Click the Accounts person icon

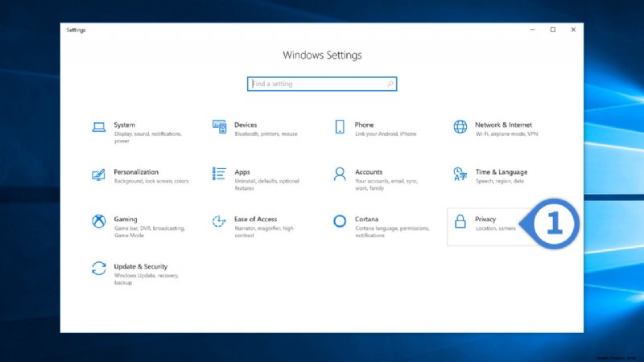point(340,174)
